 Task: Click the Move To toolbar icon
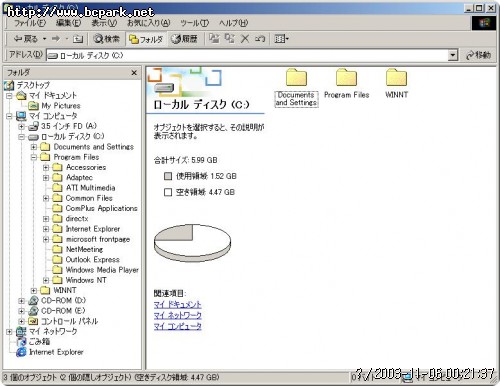214,39
